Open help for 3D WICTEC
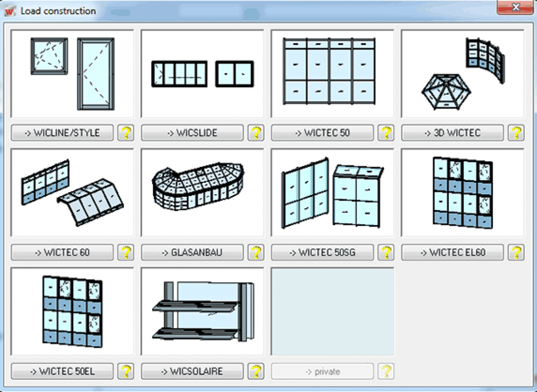The image size is (537, 392). pyautogui.click(x=516, y=133)
